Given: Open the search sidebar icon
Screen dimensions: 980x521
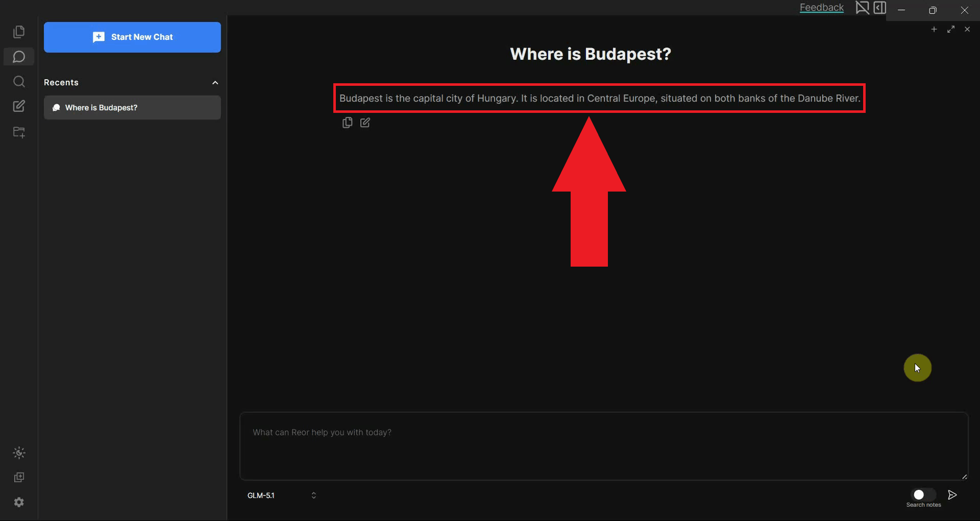Looking at the screenshot, I should pos(19,82).
